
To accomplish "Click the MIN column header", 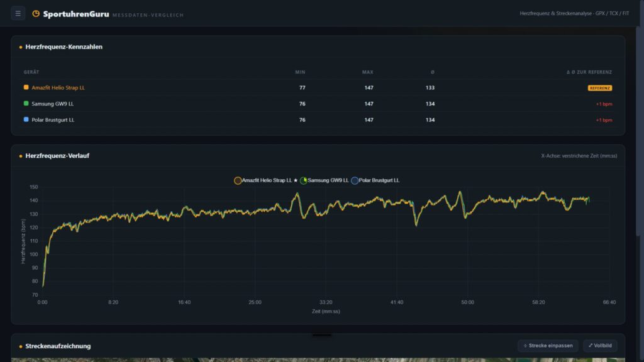I will [x=300, y=72].
